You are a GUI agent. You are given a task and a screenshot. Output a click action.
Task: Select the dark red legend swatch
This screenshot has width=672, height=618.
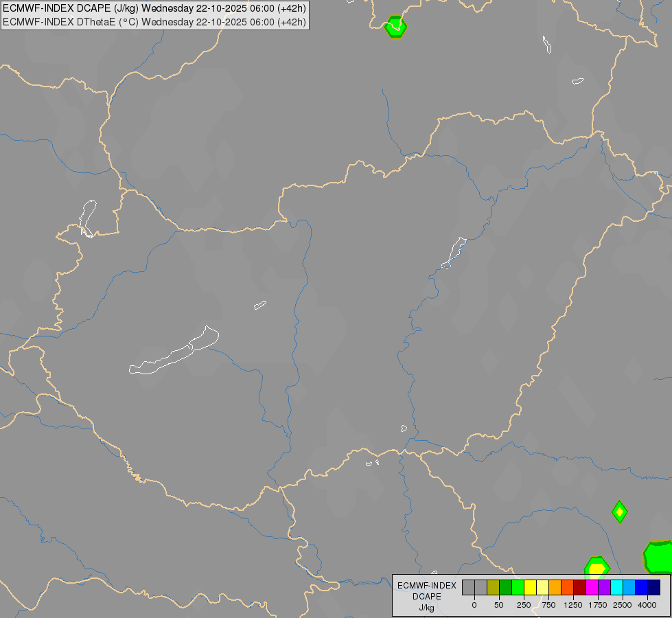[580, 588]
